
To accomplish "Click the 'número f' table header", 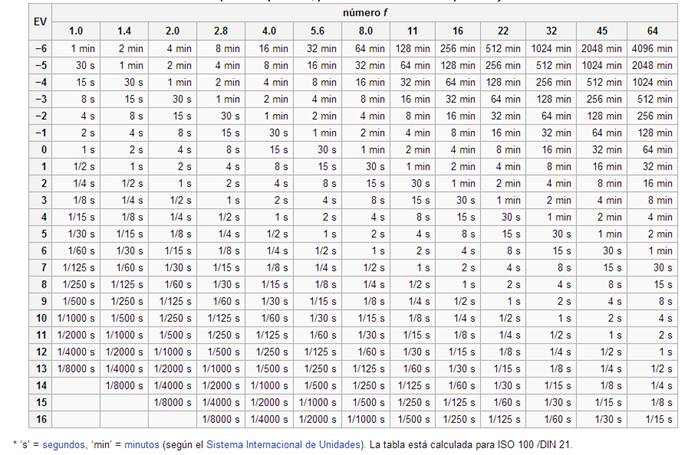I will pos(366,13).
